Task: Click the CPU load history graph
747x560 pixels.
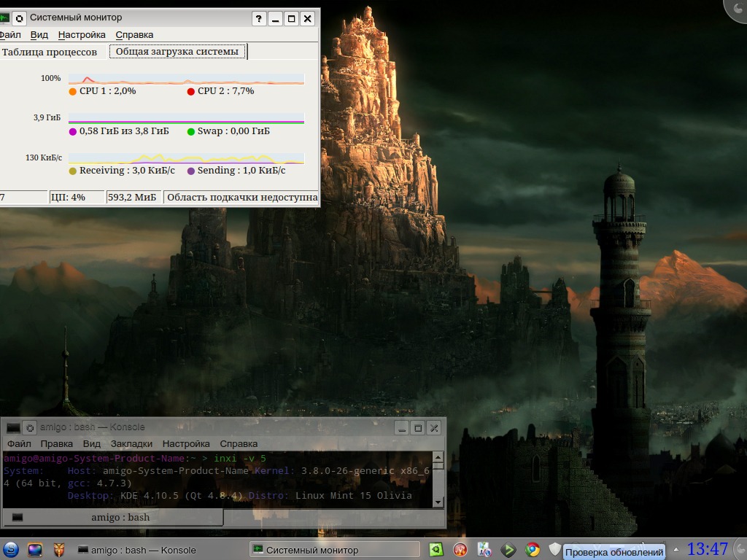Action: pos(186,79)
